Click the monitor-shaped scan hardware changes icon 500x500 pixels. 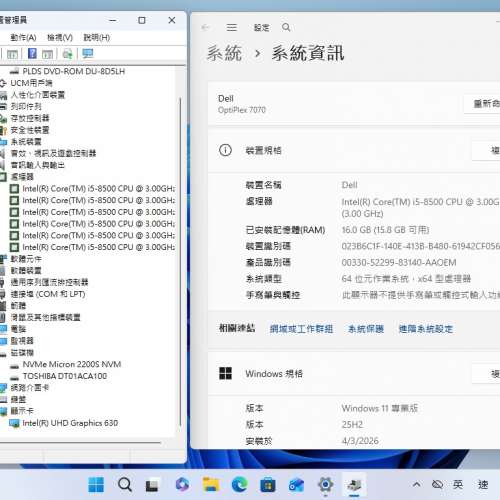point(88,53)
